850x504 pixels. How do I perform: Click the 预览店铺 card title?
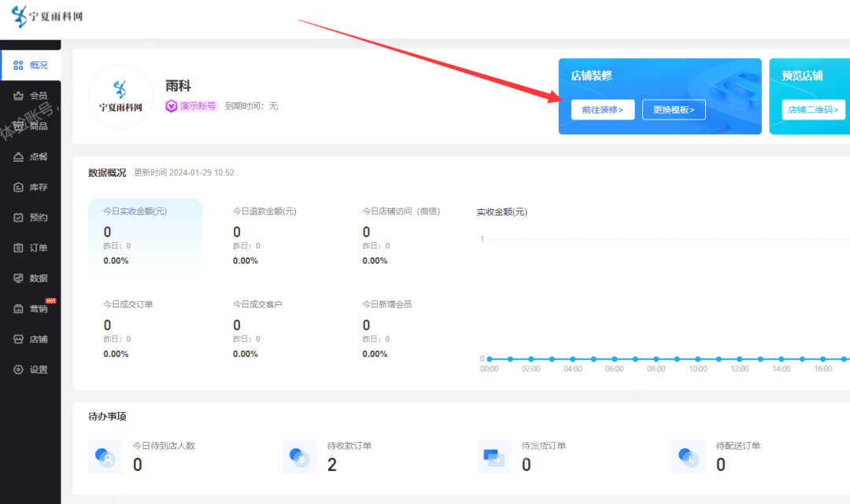pyautogui.click(x=802, y=75)
